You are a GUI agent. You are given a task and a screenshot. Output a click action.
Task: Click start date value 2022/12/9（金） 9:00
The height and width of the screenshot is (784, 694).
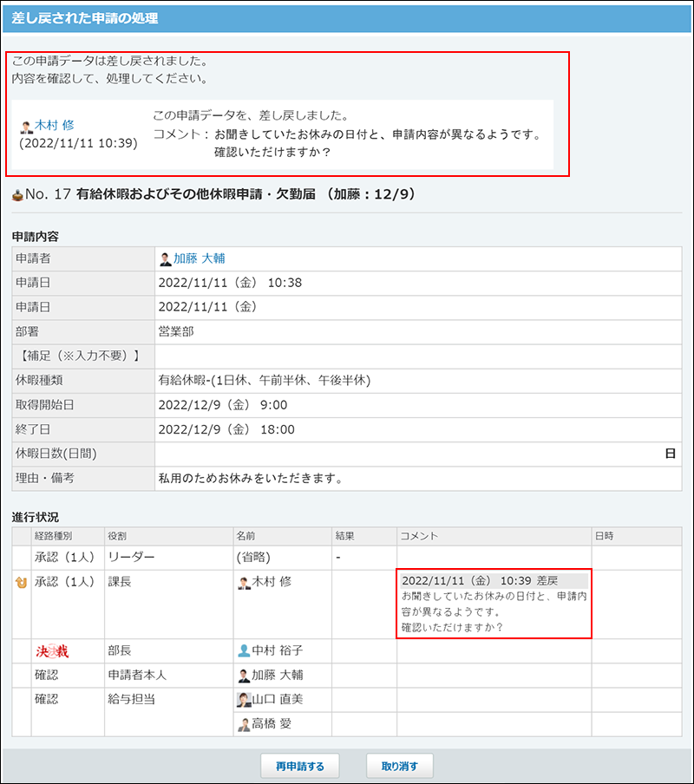pos(223,405)
